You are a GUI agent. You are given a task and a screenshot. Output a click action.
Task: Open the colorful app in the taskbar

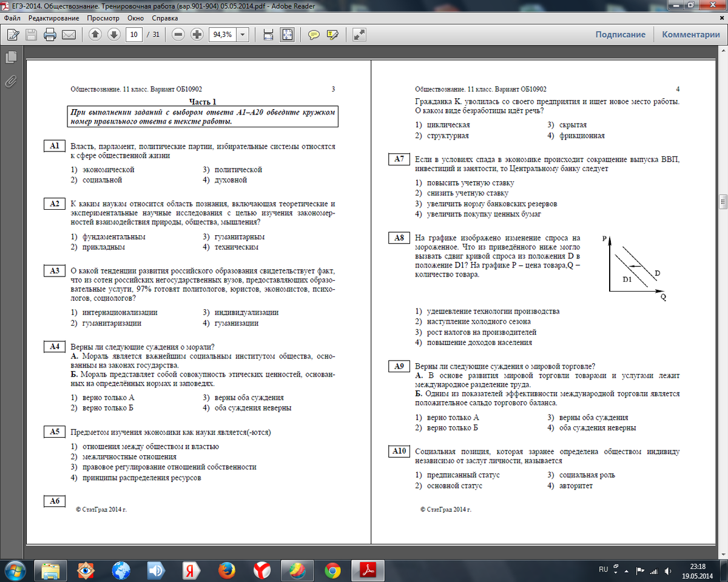[297, 570]
